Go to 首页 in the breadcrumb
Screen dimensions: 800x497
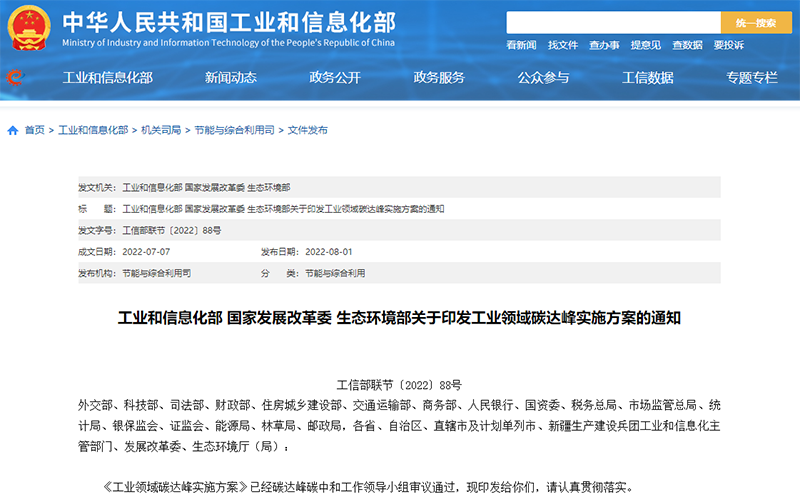35,130
